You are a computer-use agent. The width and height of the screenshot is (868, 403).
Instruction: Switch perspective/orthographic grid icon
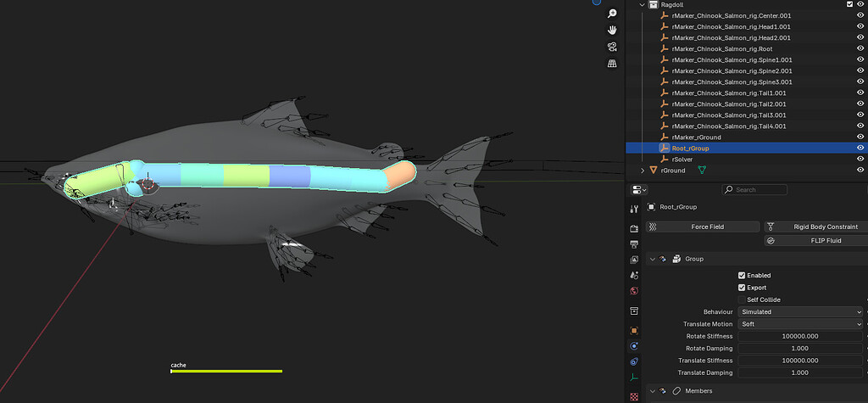point(612,63)
